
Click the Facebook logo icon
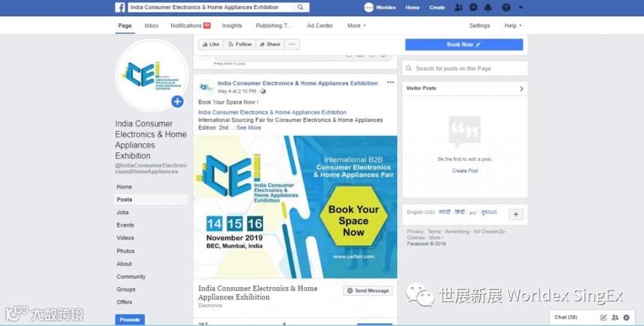click(120, 7)
